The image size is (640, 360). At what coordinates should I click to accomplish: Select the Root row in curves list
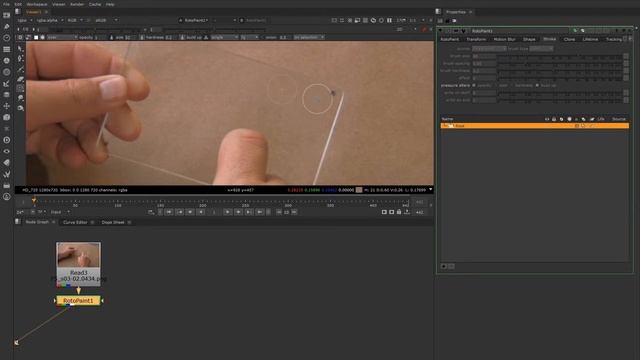pos(535,126)
